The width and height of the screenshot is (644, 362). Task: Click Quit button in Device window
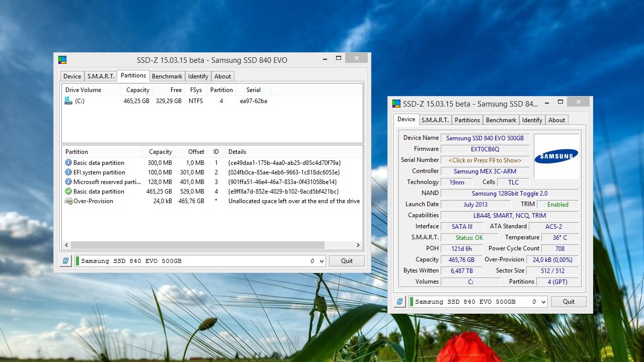pyautogui.click(x=569, y=302)
